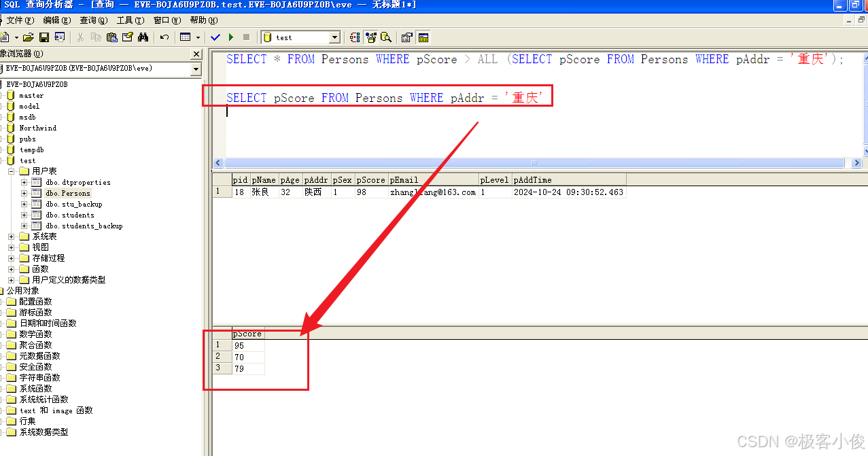Select the 字符串函数 folder
The width and height of the screenshot is (868, 456).
[x=39, y=378]
